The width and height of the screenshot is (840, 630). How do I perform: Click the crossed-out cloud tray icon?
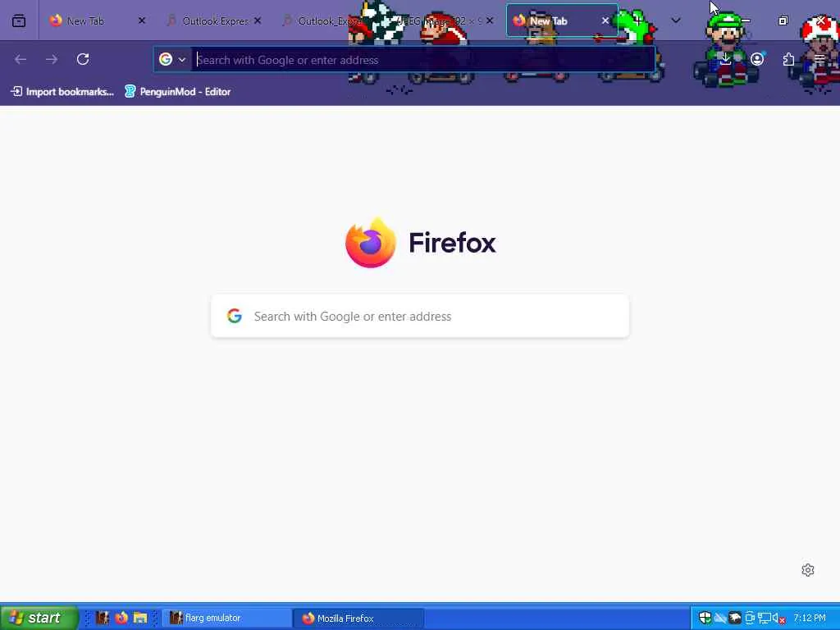[720, 619]
